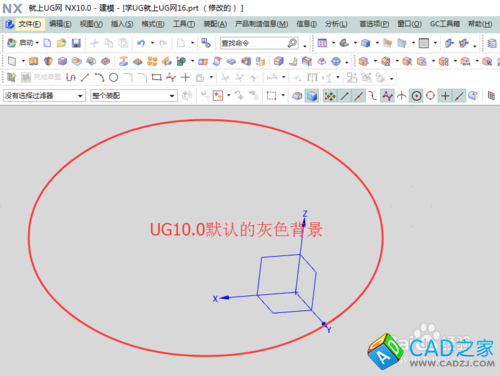Image resolution: width=500 pixels, height=376 pixels.
Task: Expand the 整个装配 scope dropdown
Action: pyautogui.click(x=172, y=96)
